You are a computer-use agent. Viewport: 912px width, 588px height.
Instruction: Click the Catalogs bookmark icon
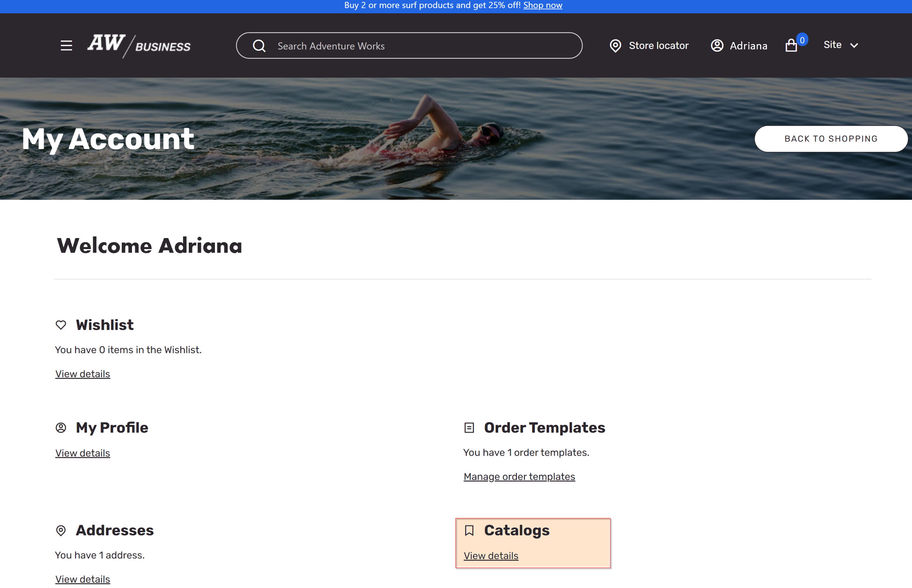tap(469, 530)
